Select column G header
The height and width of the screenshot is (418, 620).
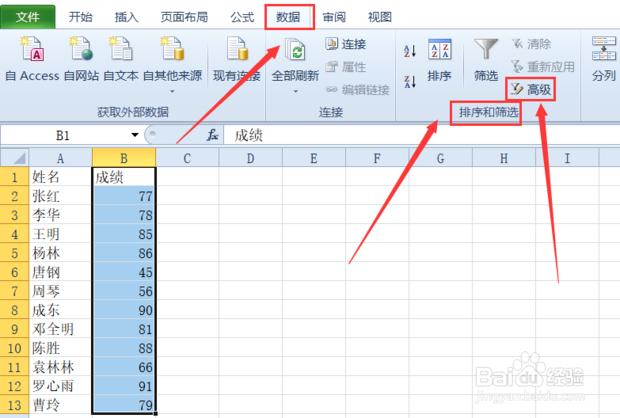[440, 158]
